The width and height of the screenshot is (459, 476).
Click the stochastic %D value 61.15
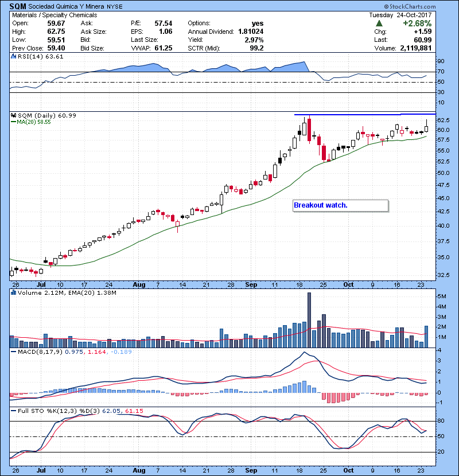pos(134,411)
